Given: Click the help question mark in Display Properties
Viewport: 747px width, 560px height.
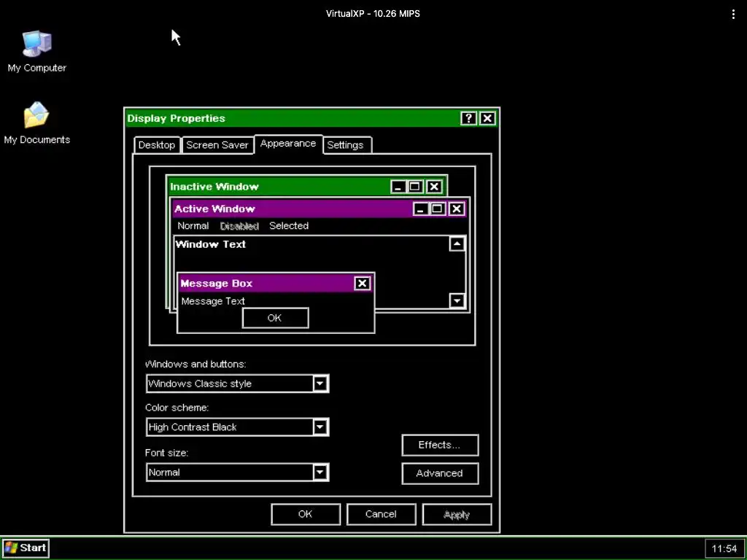Looking at the screenshot, I should pos(468,118).
